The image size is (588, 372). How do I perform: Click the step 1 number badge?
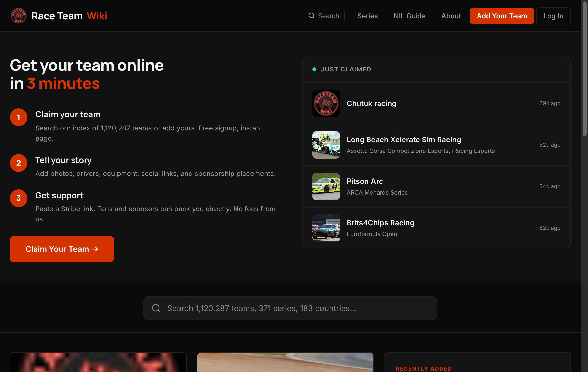[19, 117]
